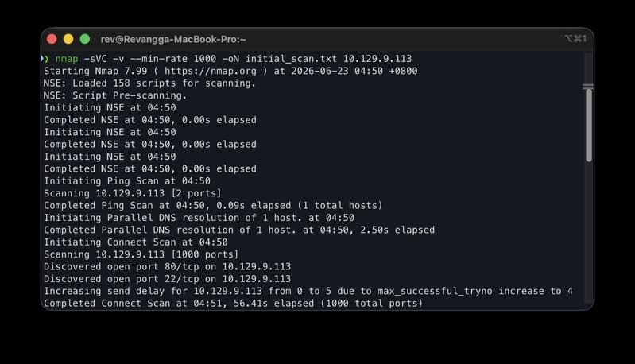
Task: Maximize terminal using the green button
Action: pos(85,39)
